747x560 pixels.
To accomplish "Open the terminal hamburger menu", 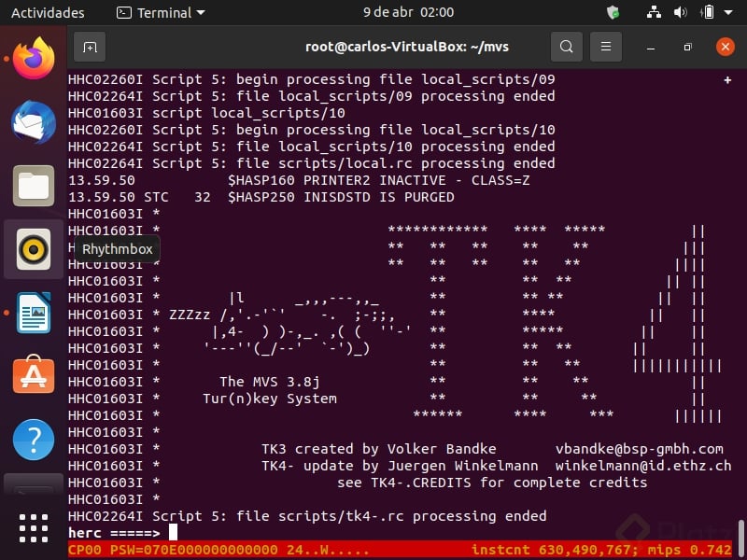I will (x=605, y=47).
